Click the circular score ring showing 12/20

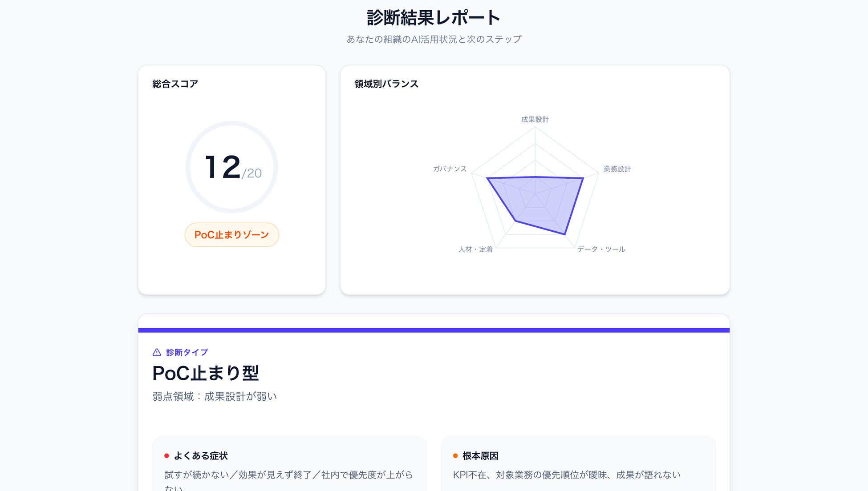231,167
